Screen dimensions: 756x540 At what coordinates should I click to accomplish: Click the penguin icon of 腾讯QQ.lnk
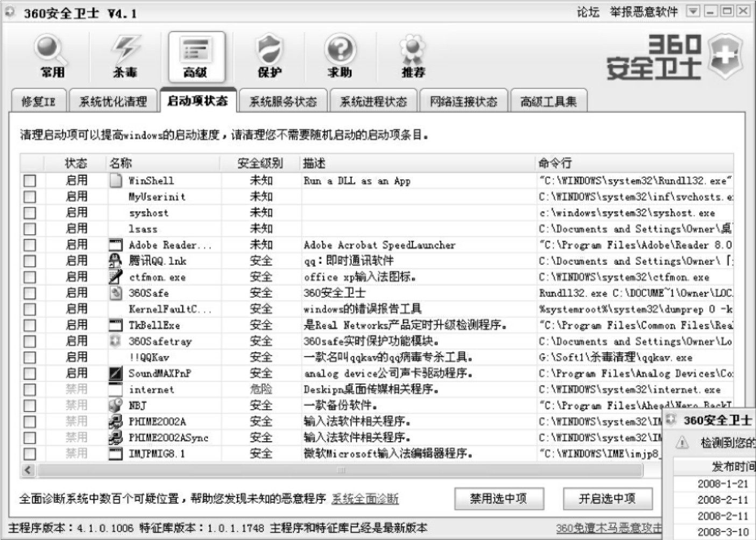116,261
